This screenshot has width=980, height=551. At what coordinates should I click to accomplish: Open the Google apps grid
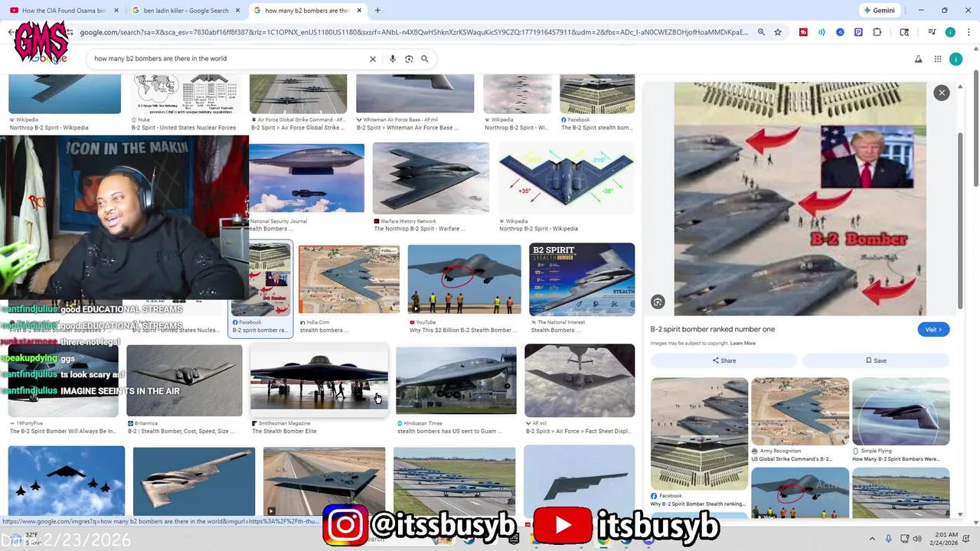click(938, 59)
